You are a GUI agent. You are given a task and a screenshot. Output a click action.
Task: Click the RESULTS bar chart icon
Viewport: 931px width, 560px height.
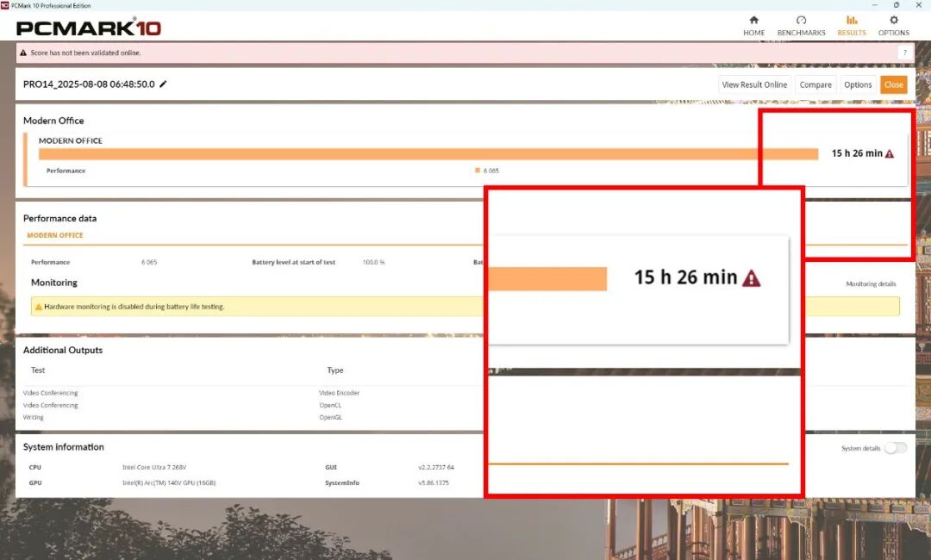[x=852, y=21]
